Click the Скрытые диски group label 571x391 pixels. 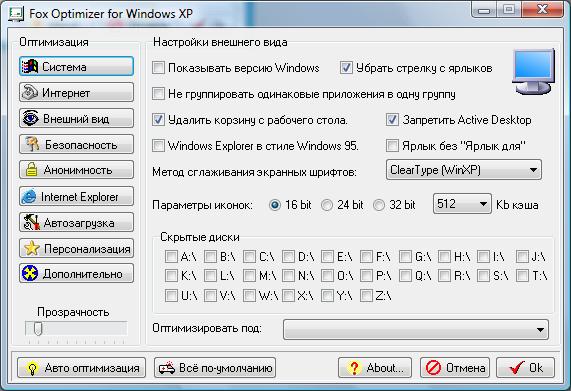[x=200, y=237]
